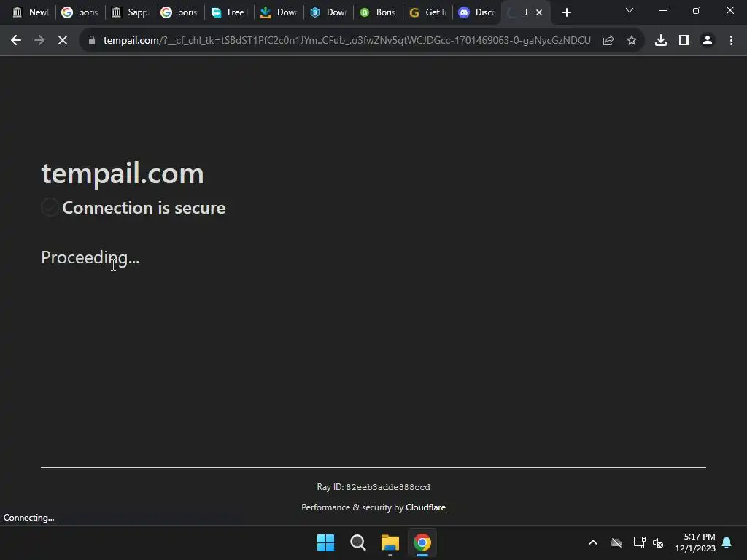
Task: Bookmark this tab with the star
Action: (x=631, y=41)
